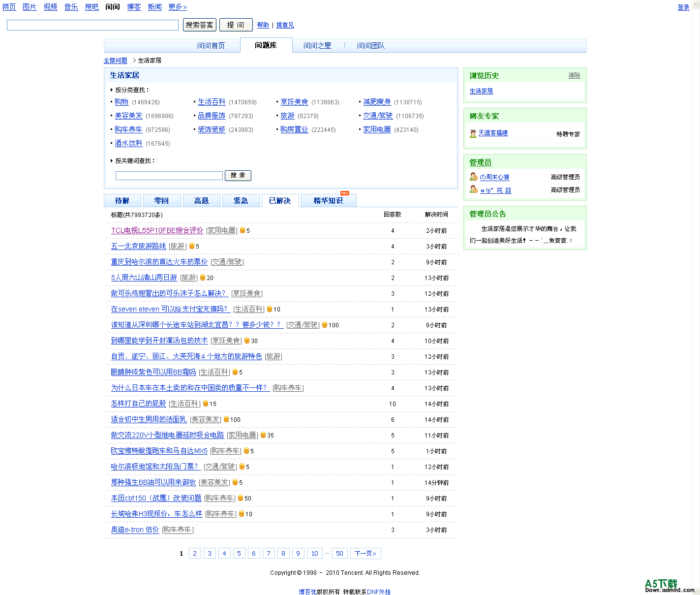Switch to the 待解 tab
700x595 pixels.
pyautogui.click(x=122, y=201)
